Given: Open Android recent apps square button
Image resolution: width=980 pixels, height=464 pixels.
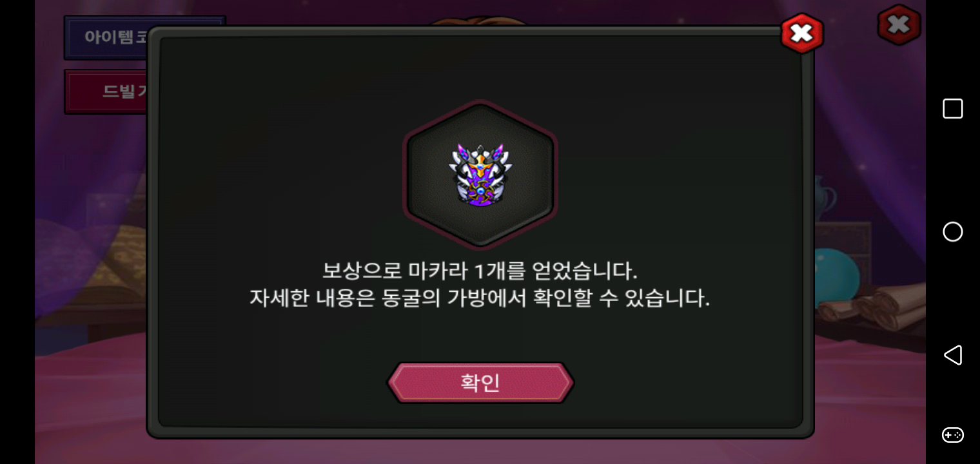Looking at the screenshot, I should point(953,108).
